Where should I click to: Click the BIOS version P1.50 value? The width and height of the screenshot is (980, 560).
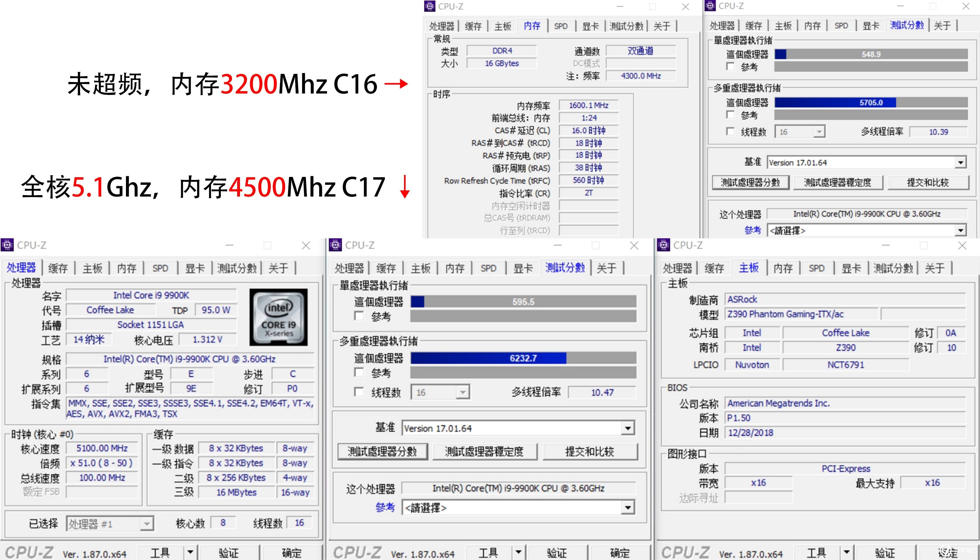(845, 418)
